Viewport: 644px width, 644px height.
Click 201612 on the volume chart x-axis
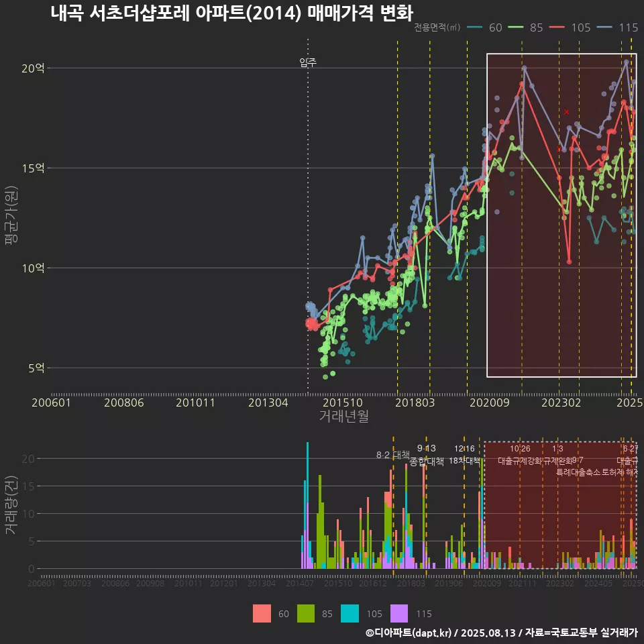point(373,583)
